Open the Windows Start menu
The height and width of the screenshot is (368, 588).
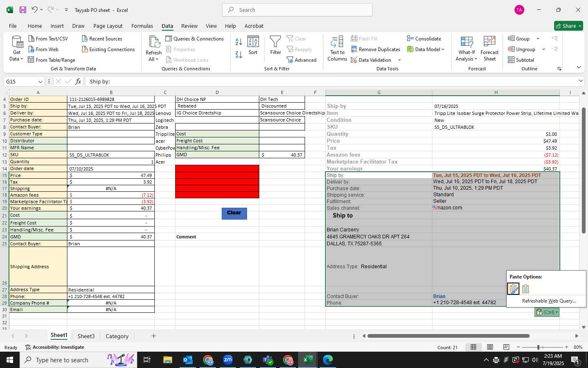10,360
